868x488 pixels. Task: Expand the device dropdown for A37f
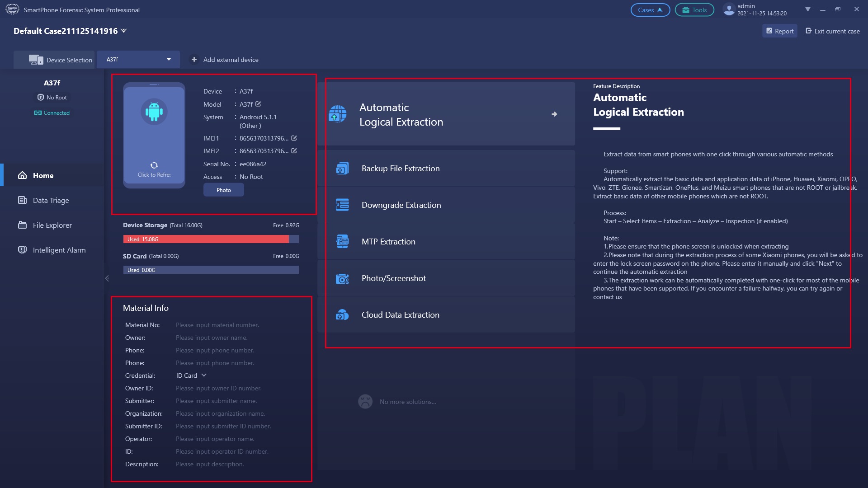(x=168, y=60)
